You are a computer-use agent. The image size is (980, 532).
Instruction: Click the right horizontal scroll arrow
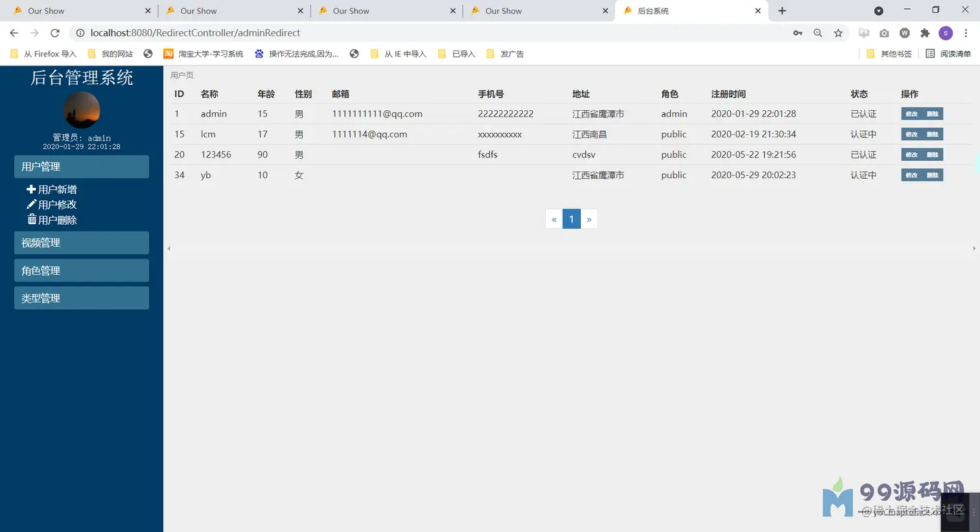pos(974,248)
